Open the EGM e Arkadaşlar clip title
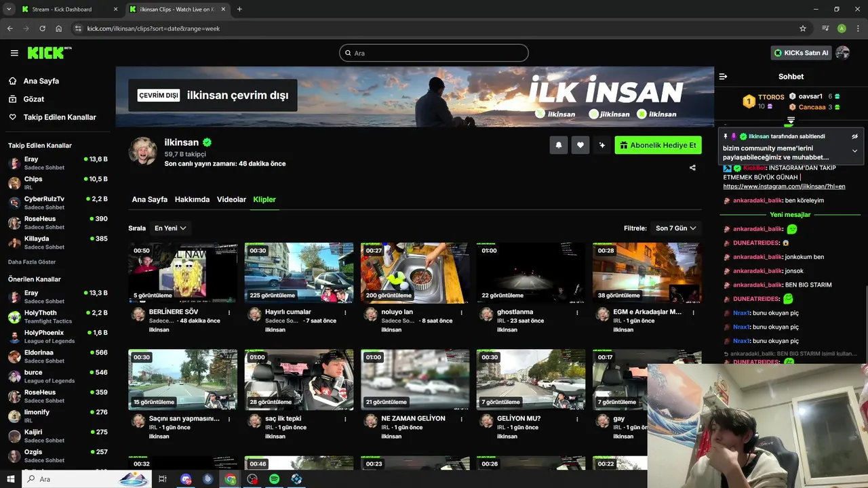This screenshot has width=868, height=488. point(648,312)
